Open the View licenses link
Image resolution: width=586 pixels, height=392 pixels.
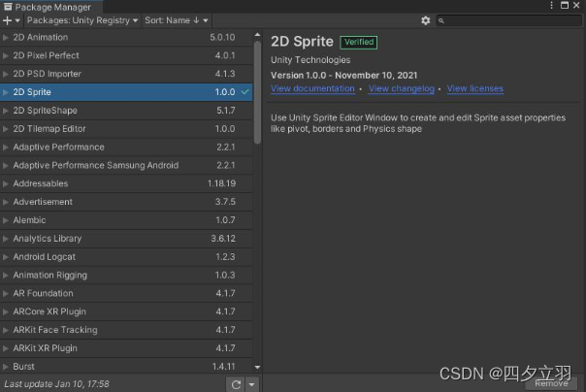pyautogui.click(x=475, y=89)
